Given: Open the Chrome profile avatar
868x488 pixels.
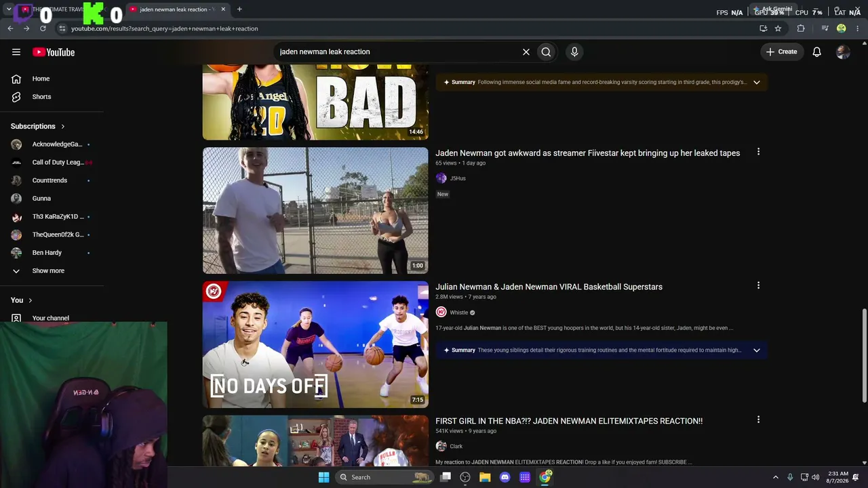Looking at the screenshot, I should (x=842, y=28).
